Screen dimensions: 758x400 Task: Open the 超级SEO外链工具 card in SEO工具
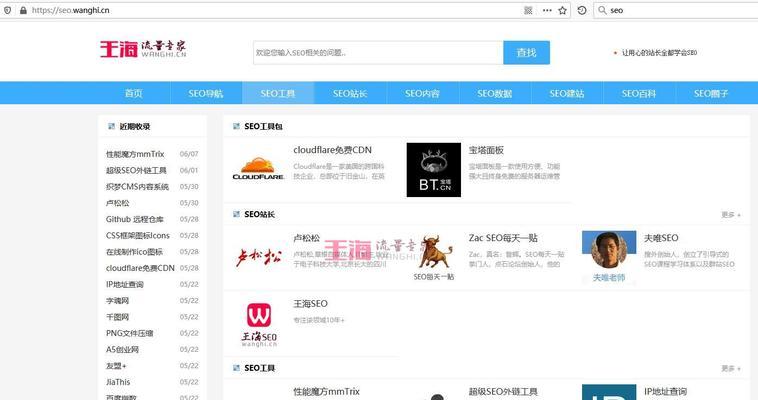point(503,392)
